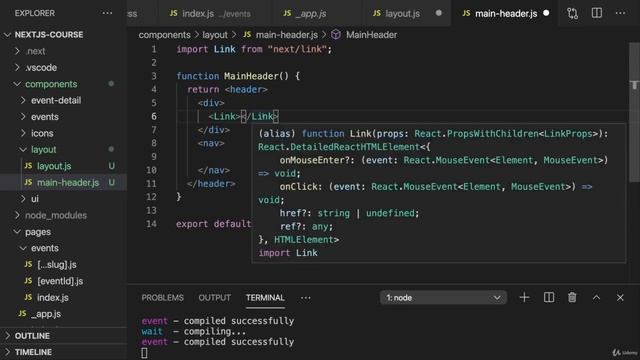Expand the icons folder
This screenshot has width=640, height=360.
[23, 133]
